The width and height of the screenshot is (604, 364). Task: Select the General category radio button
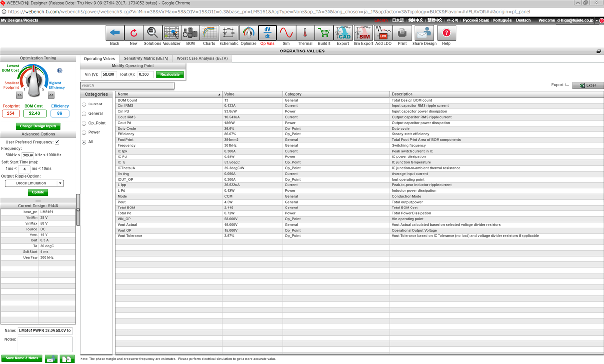[84, 114]
